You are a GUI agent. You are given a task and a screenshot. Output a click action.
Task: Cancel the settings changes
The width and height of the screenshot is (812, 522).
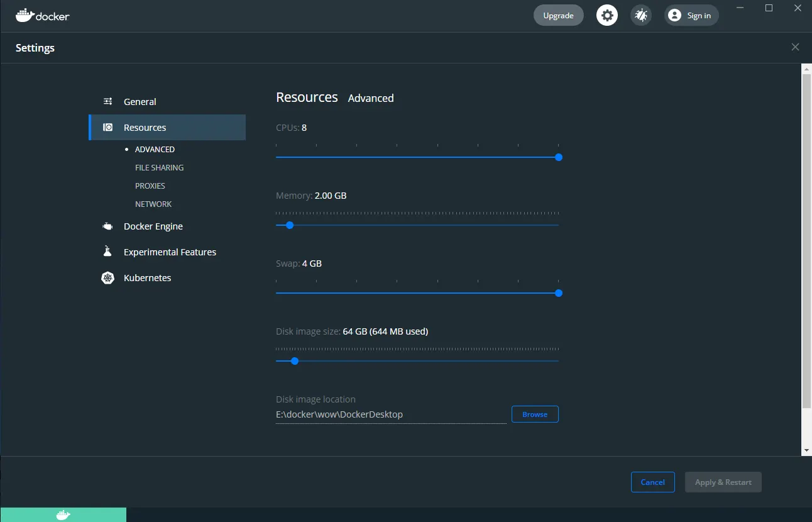coord(652,482)
